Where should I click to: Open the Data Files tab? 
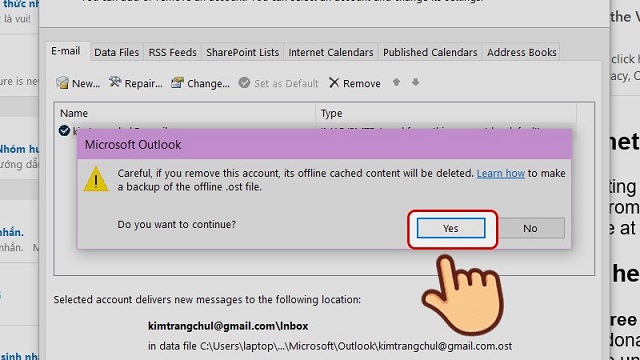[116, 52]
